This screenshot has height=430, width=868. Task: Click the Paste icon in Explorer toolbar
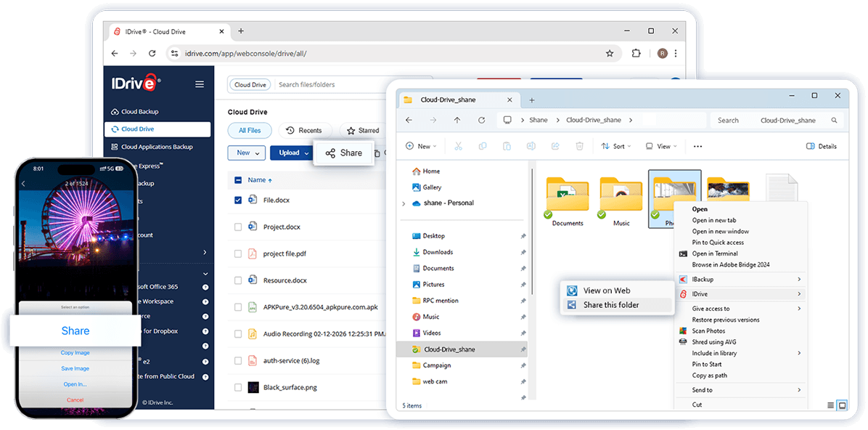click(x=507, y=146)
